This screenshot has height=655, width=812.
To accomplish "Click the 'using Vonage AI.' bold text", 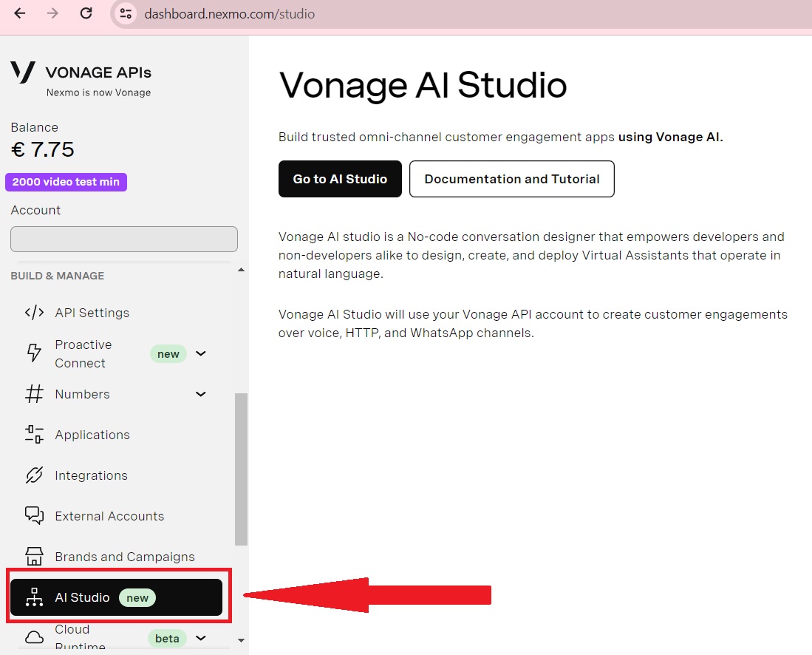I will 671,137.
